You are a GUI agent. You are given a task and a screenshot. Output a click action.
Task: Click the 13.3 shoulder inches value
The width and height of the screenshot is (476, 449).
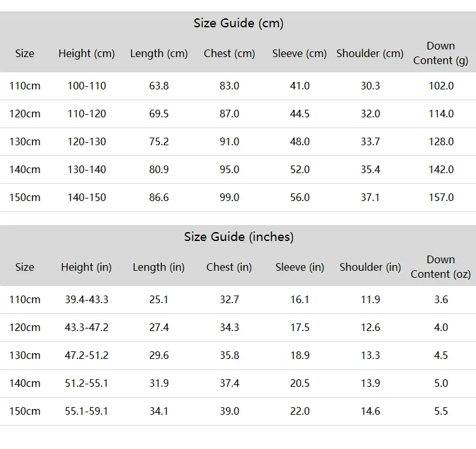(370, 356)
